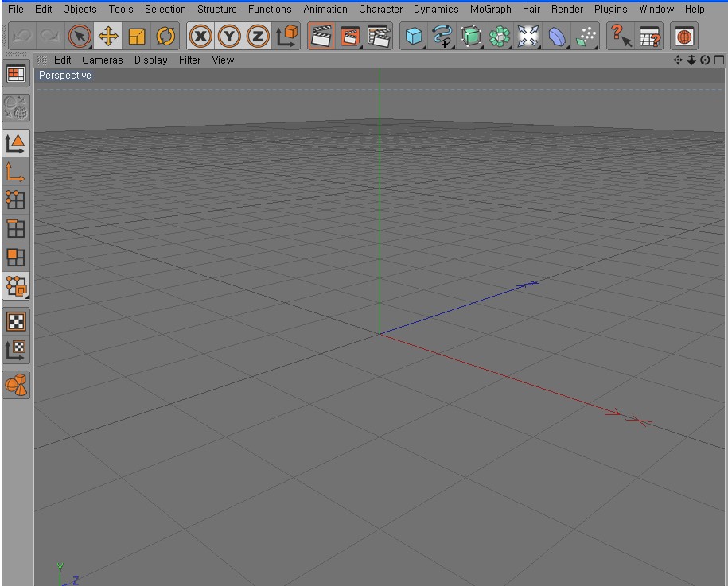Open the Array modeling objects icon

point(500,36)
